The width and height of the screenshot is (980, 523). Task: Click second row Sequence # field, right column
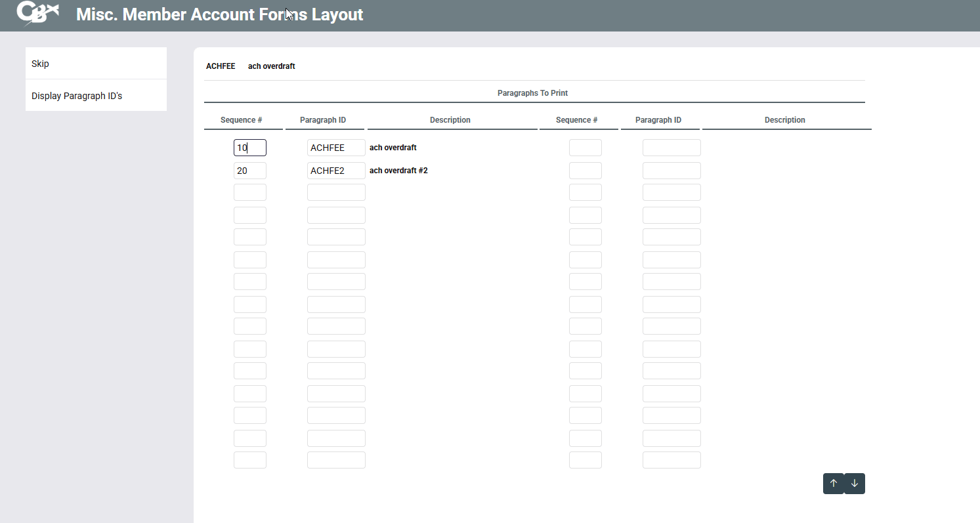coord(585,171)
